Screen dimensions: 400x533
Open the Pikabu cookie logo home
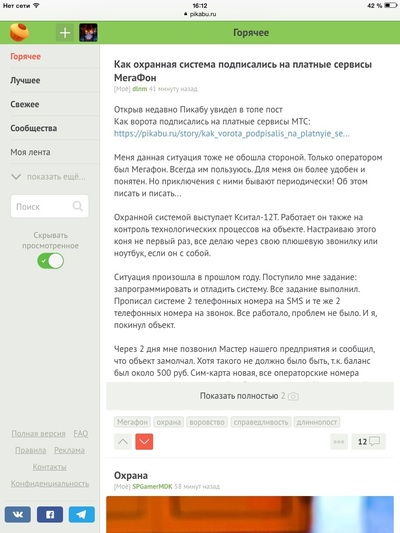pos(19,32)
